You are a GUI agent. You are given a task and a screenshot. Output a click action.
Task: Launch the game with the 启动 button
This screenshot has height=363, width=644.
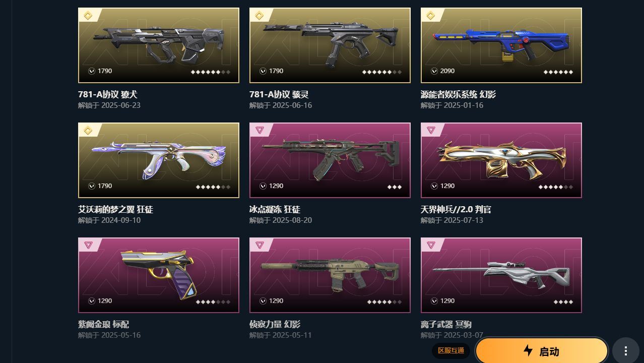542,351
